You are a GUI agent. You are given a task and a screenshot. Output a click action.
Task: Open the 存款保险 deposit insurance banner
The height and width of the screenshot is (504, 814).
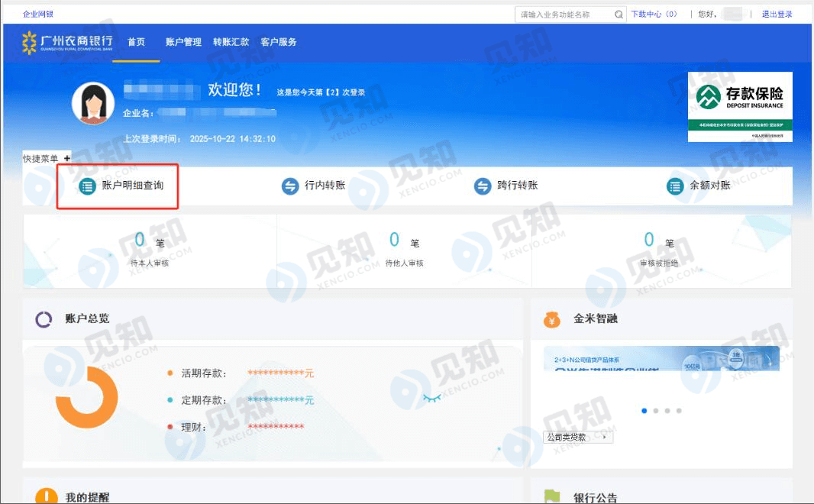click(x=739, y=106)
